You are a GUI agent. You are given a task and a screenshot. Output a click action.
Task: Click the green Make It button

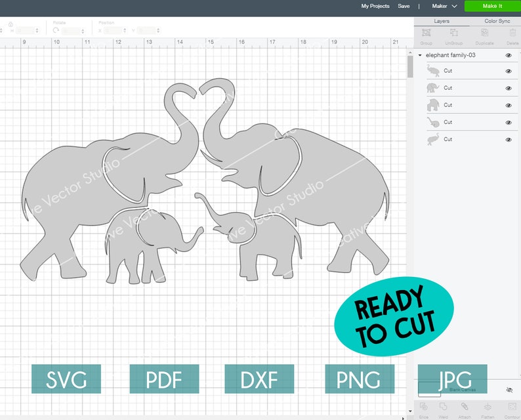click(492, 6)
